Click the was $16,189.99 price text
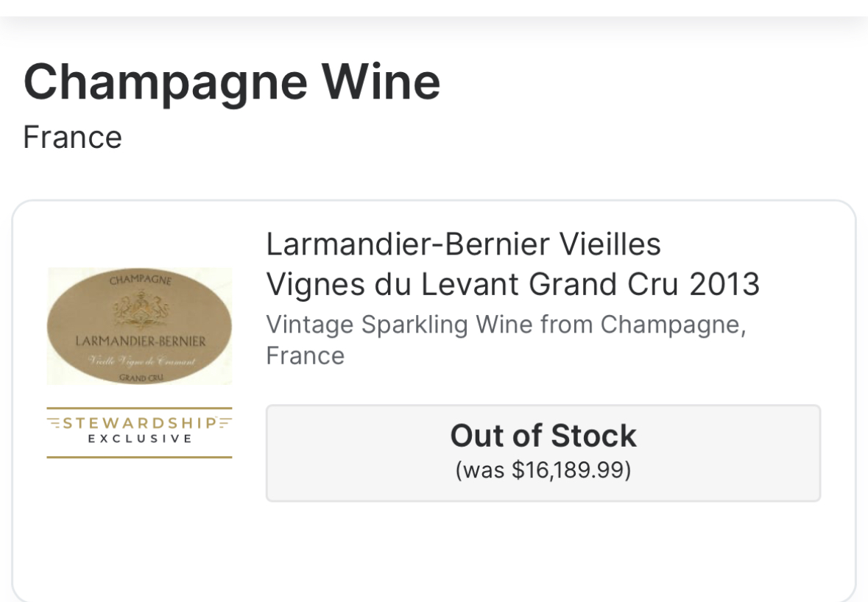The image size is (868, 602). click(543, 470)
